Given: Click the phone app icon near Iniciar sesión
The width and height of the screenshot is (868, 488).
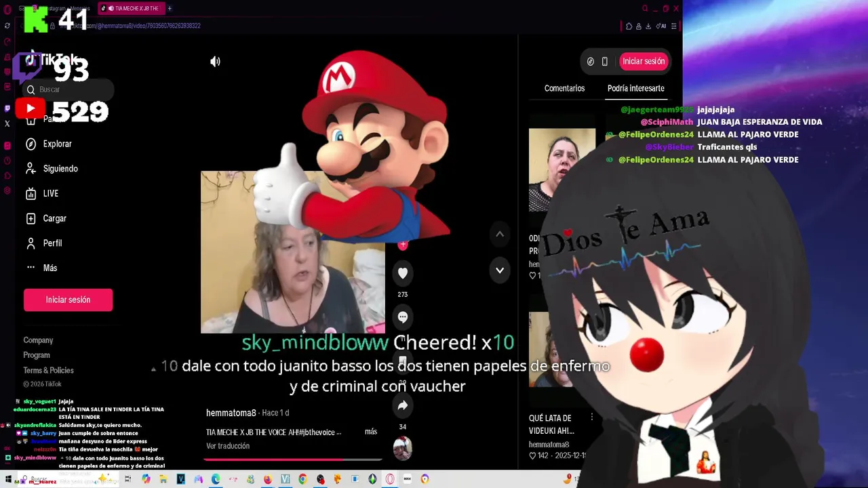Looking at the screenshot, I should (x=605, y=62).
